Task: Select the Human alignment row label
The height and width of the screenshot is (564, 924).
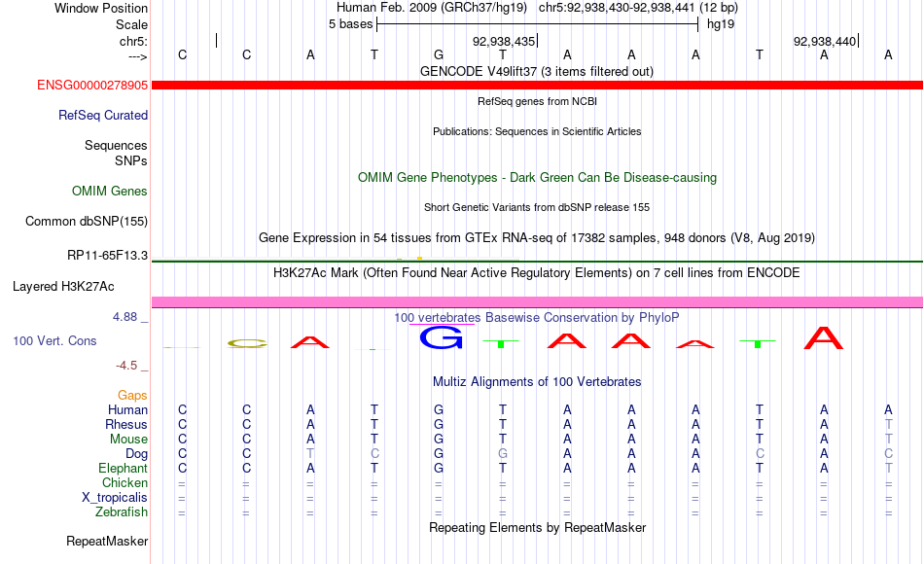Action: 127,409
